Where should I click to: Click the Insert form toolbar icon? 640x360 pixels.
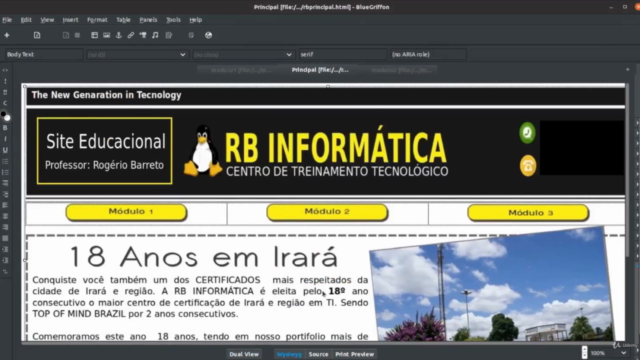click(x=169, y=35)
